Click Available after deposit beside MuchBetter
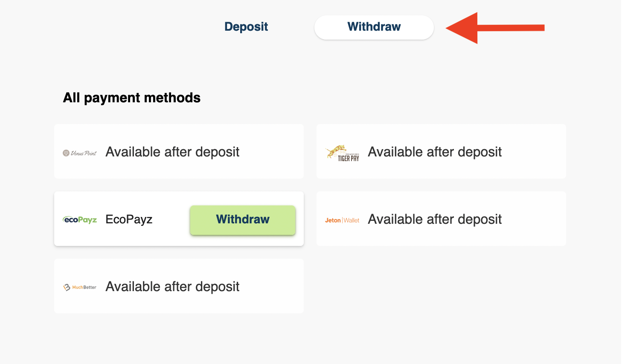The image size is (622, 364). 172,287
